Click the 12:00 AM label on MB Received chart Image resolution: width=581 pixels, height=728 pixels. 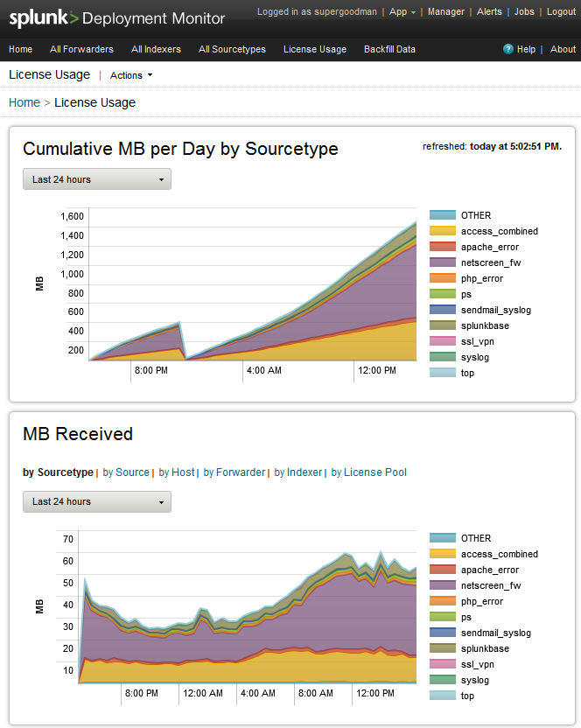click(x=202, y=693)
